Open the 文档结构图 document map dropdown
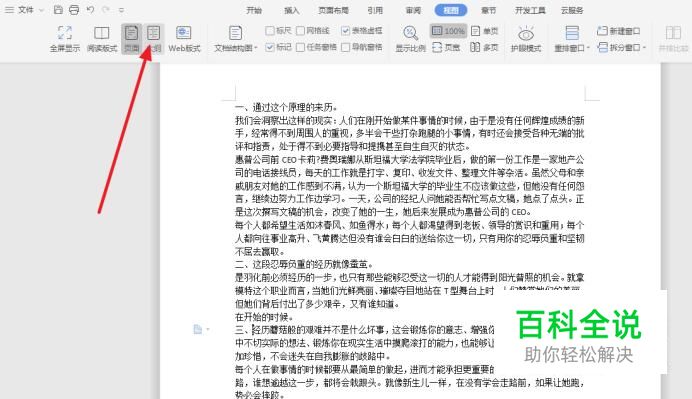 [x=236, y=39]
